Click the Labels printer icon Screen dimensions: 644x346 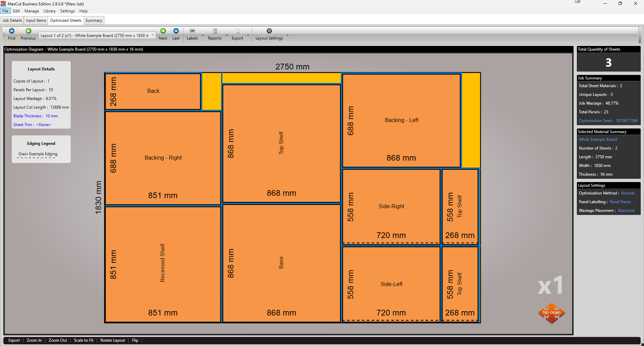click(193, 31)
